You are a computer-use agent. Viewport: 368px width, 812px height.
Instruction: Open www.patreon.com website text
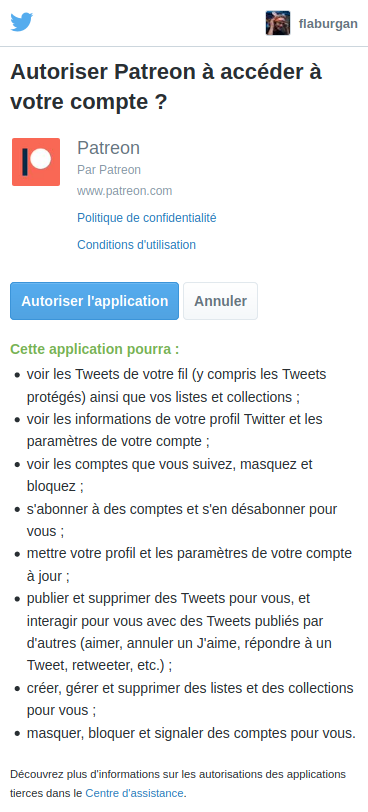(125, 191)
